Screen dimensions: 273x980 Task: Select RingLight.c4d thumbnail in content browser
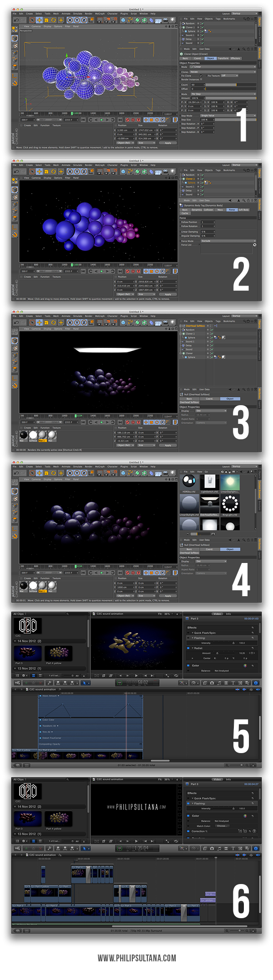coord(230,504)
